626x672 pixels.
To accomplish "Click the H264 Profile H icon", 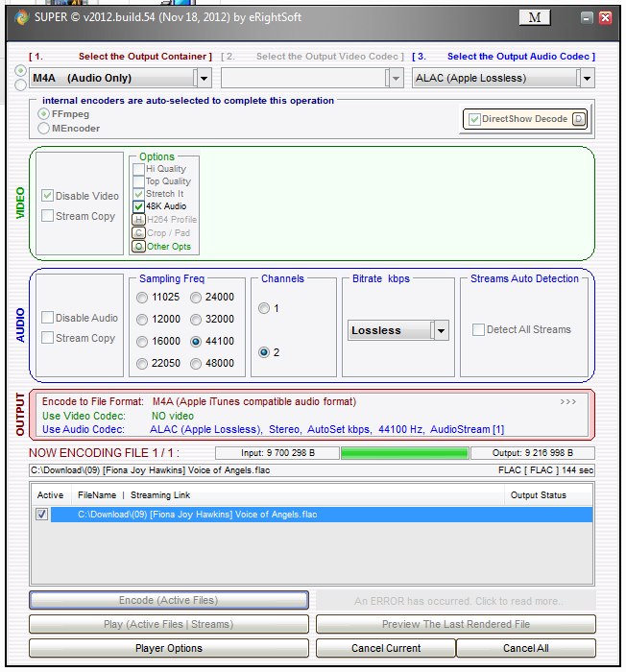I will (139, 220).
